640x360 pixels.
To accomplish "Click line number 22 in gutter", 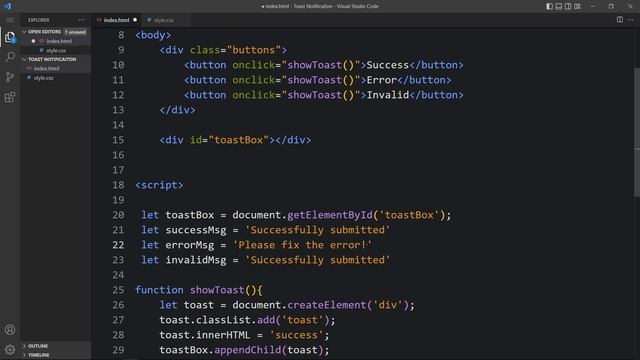I will (x=118, y=245).
